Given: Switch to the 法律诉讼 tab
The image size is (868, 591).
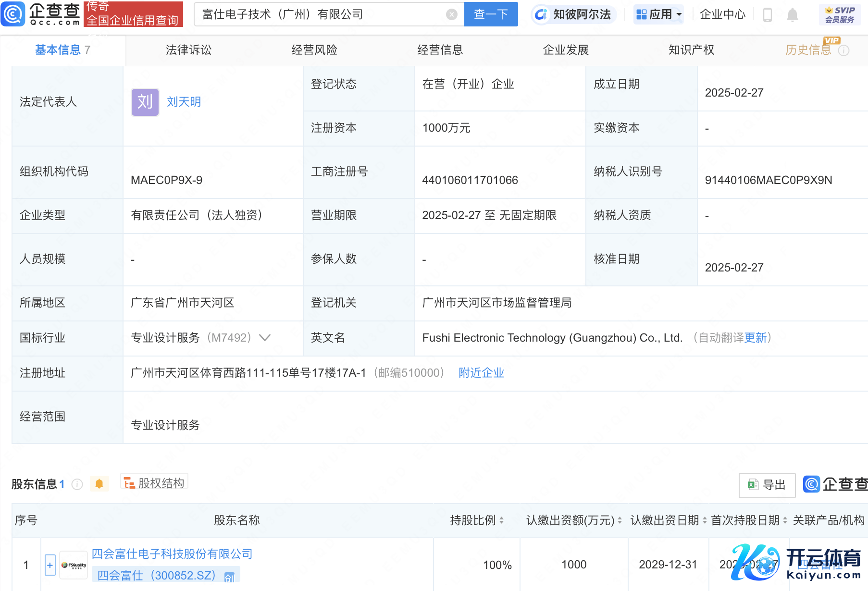Looking at the screenshot, I should 188,50.
